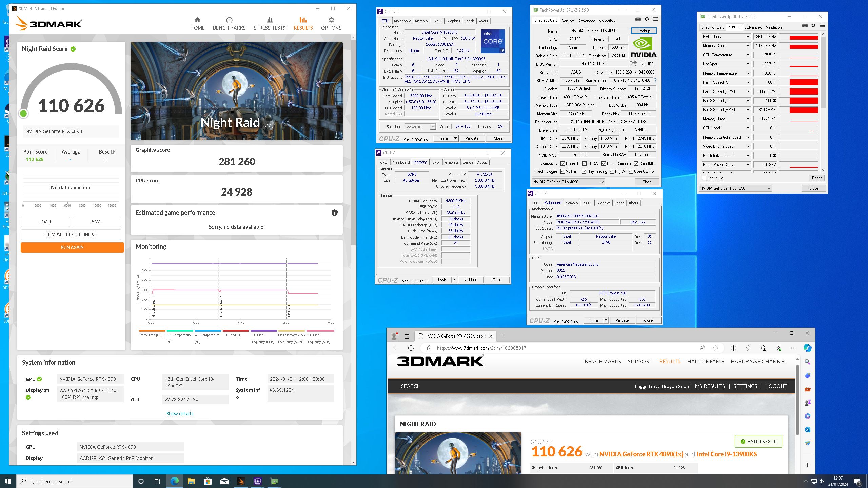
Task: Switch to Bench tab in CPU-Z CPU window
Action: (x=469, y=21)
